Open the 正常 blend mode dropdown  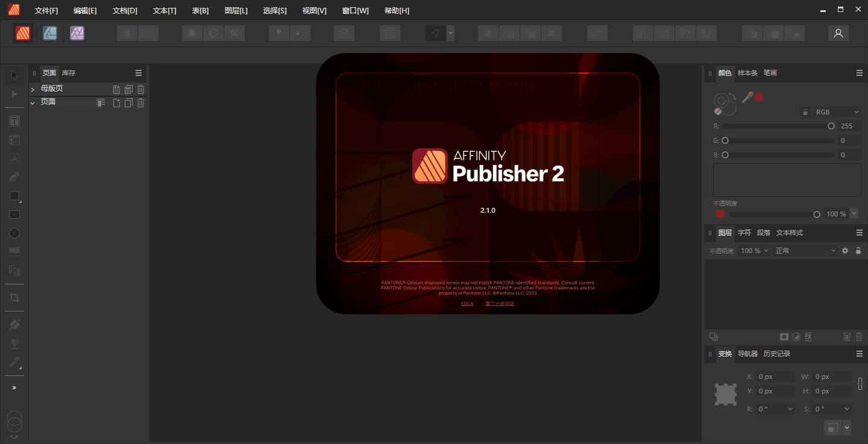pos(805,251)
